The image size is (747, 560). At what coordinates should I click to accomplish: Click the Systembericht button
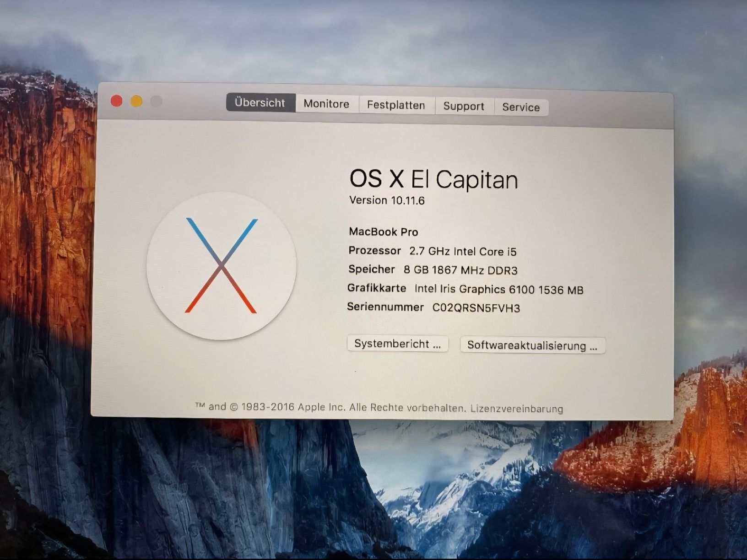click(x=398, y=344)
